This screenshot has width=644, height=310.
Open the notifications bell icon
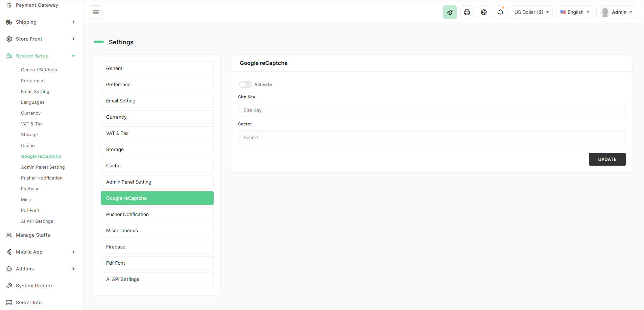[x=500, y=12]
